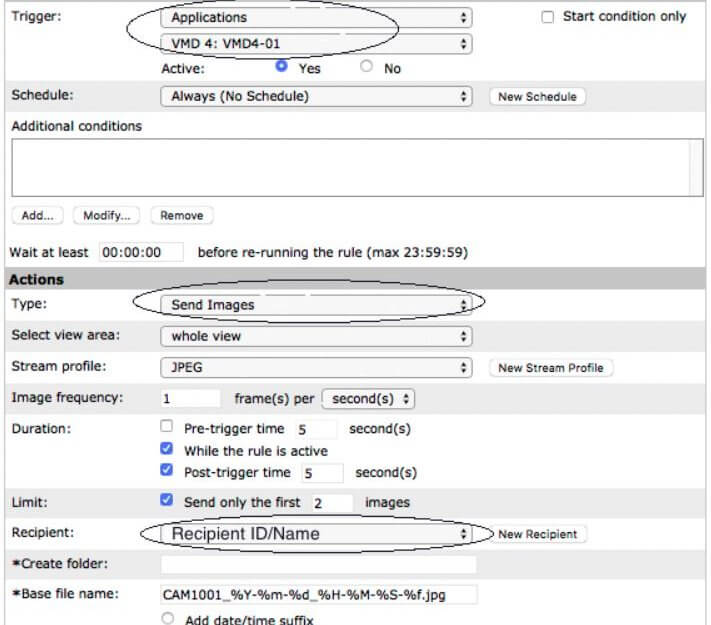Viewport: 711px width, 625px height.
Task: Open the Trigger Applications dropdown
Action: (316, 18)
